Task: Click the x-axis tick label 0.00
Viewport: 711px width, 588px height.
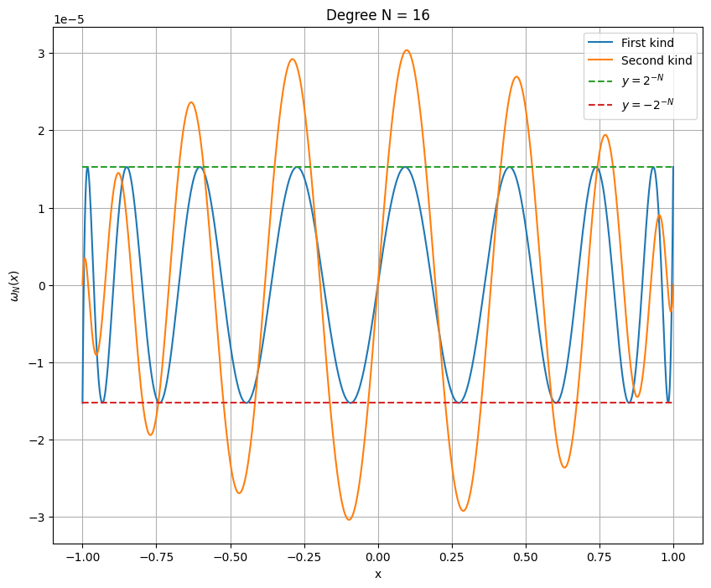Action: (x=377, y=556)
